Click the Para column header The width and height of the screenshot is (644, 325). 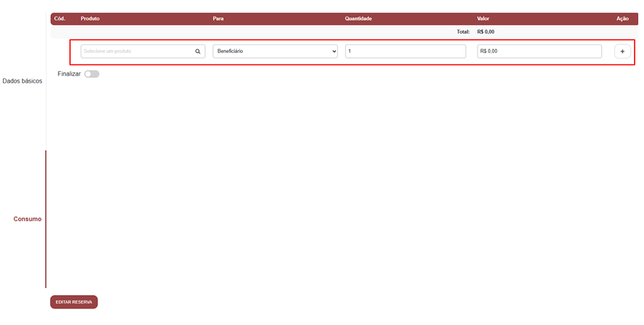[219, 19]
